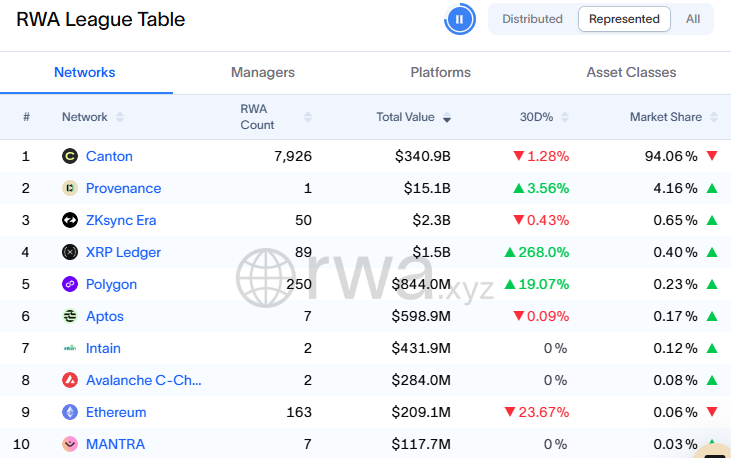The height and width of the screenshot is (458, 731).
Task: Select MANTRA's $117.7M total value
Action: [x=421, y=444]
